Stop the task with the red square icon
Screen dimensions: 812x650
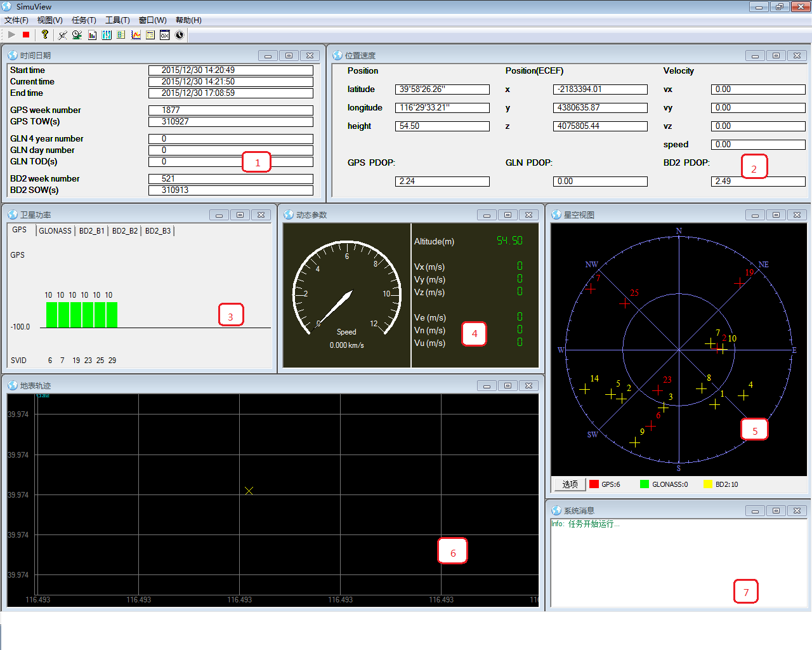pos(26,34)
